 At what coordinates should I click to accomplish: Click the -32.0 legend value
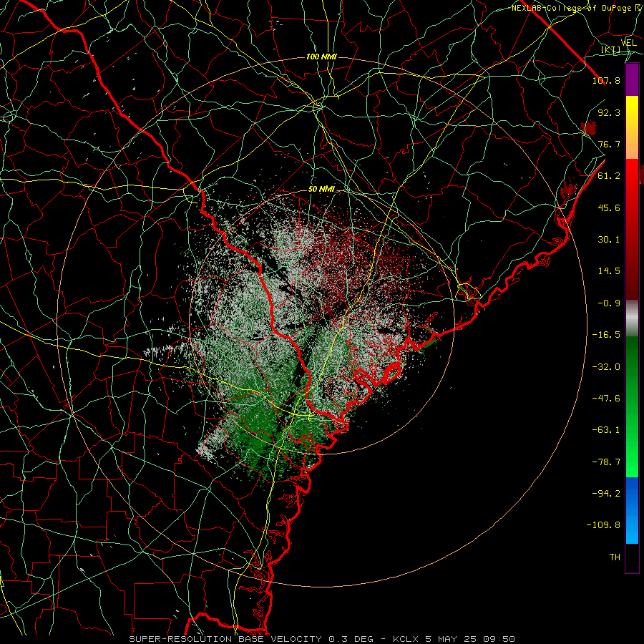pyautogui.click(x=606, y=367)
